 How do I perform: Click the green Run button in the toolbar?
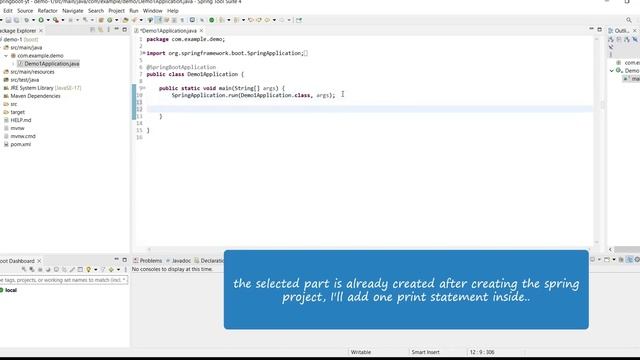pyautogui.click(x=41, y=20)
